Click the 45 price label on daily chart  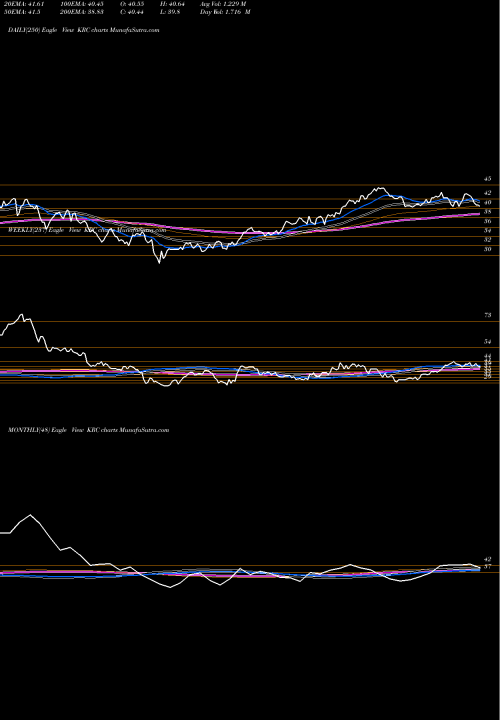pyautogui.click(x=488, y=179)
